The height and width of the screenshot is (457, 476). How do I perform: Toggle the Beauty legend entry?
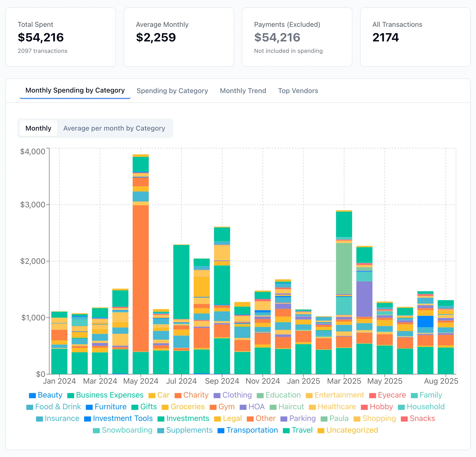pos(46,395)
